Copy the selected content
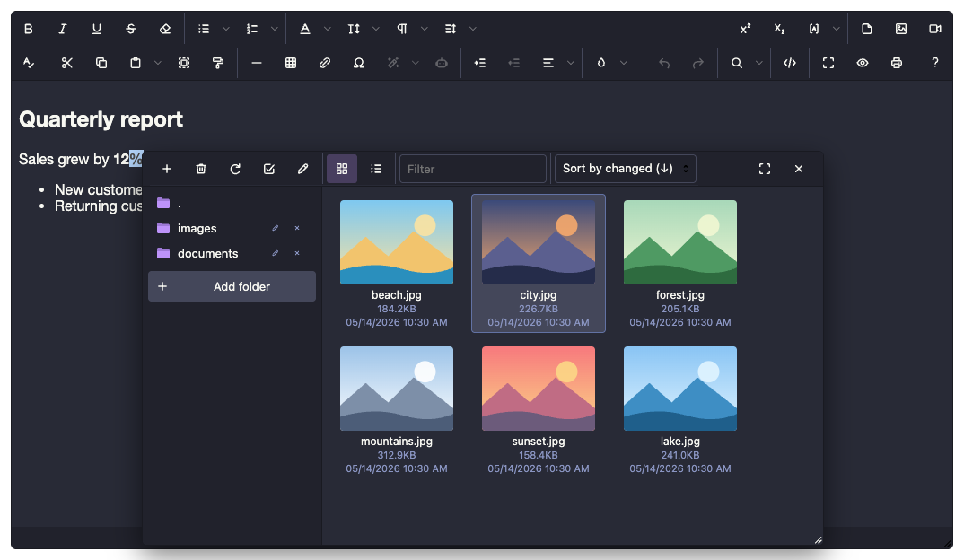Viewport: 964px width, 560px height. click(x=101, y=63)
